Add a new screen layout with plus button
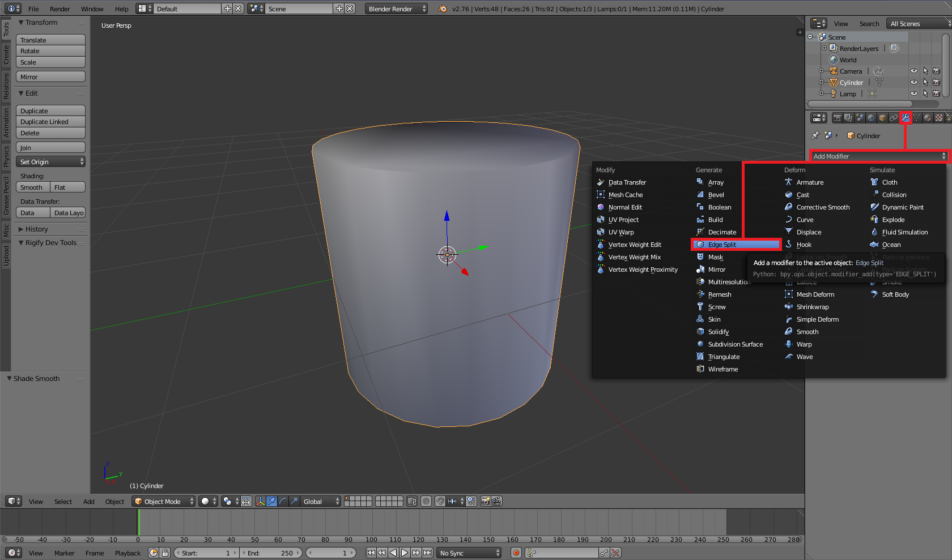 point(228,8)
